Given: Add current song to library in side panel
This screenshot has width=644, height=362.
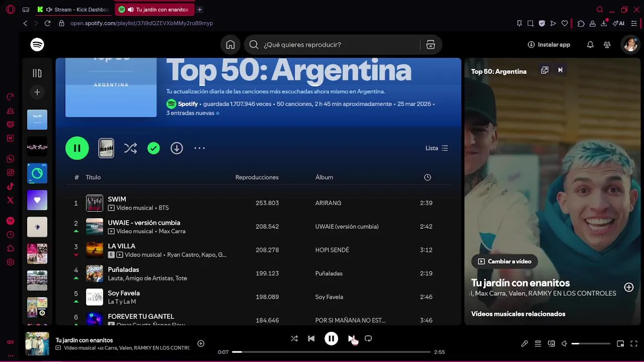Looking at the screenshot, I should pos(629,287).
